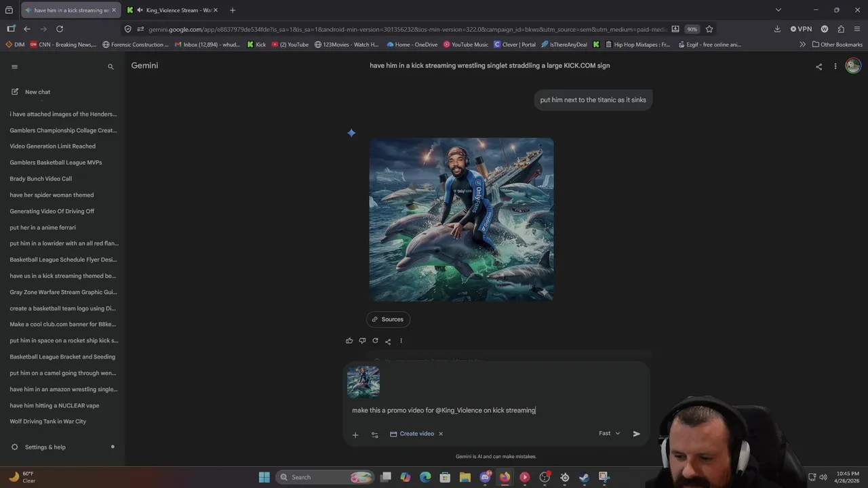This screenshot has width=868, height=488.
Task: Open chat 'put her in a anime ferrari'
Action: pyautogui.click(x=43, y=228)
